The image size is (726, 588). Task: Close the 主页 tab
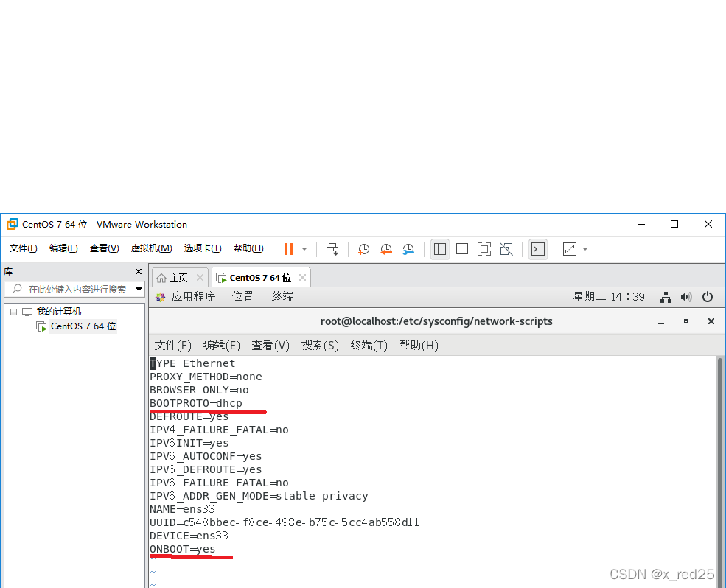tap(200, 277)
